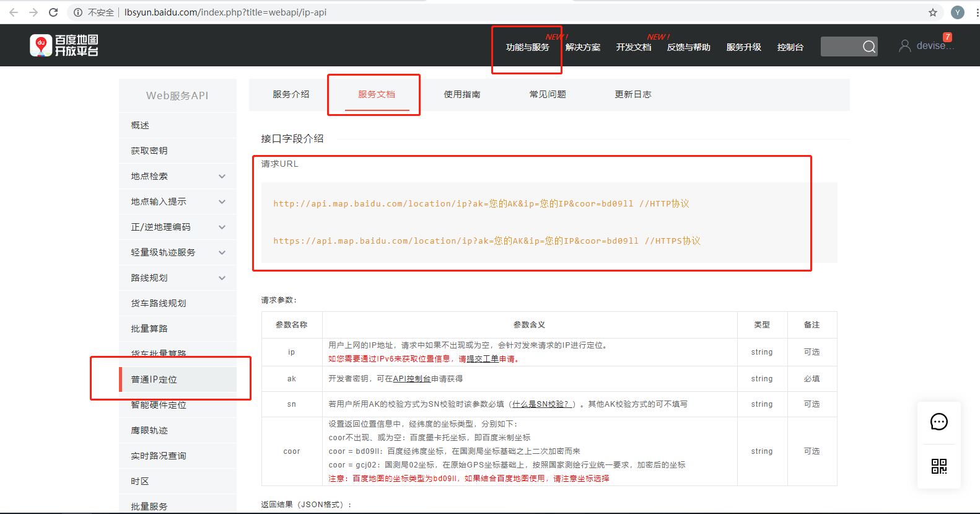This screenshot has width=980, height=514.
Task: Open the Chrome three-dot menu
Action: (x=977, y=12)
